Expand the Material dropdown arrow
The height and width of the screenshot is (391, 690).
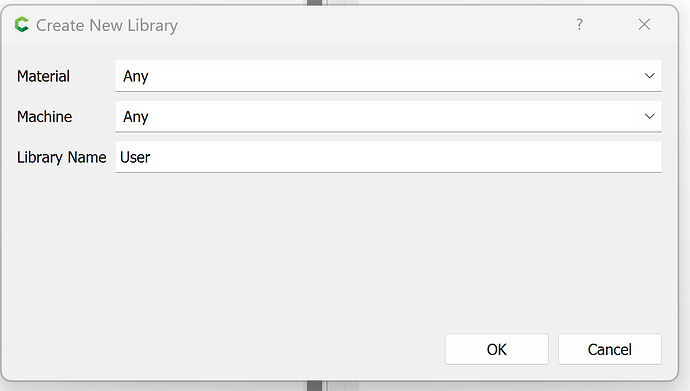(650, 76)
